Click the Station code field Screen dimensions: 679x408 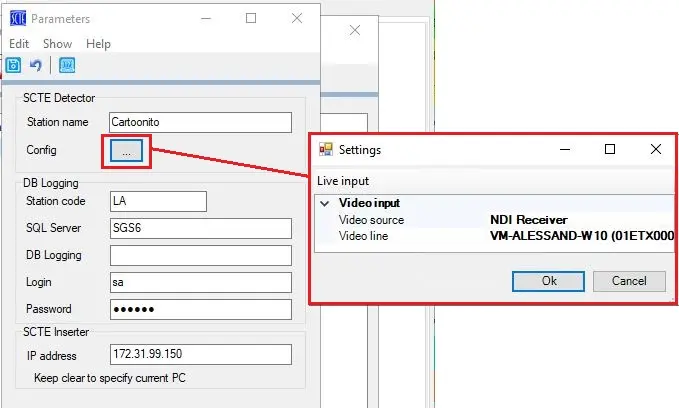pos(157,201)
